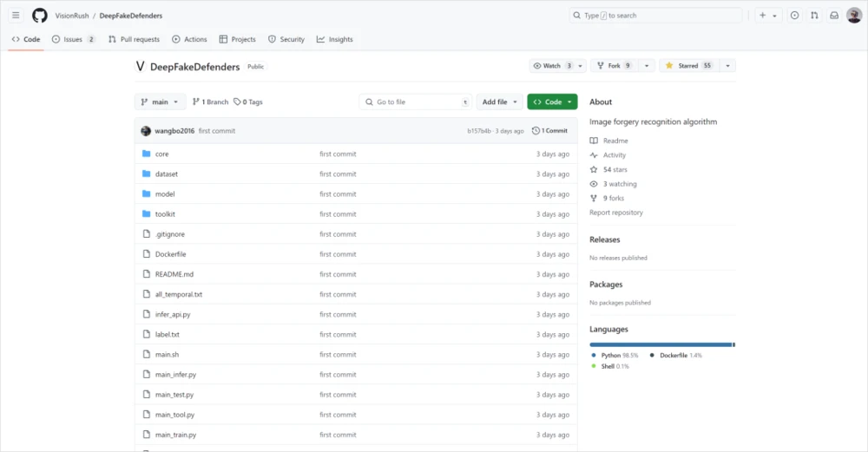Click the wangbo2016 commit author avatar
This screenshot has height=452, width=868.
(146, 131)
